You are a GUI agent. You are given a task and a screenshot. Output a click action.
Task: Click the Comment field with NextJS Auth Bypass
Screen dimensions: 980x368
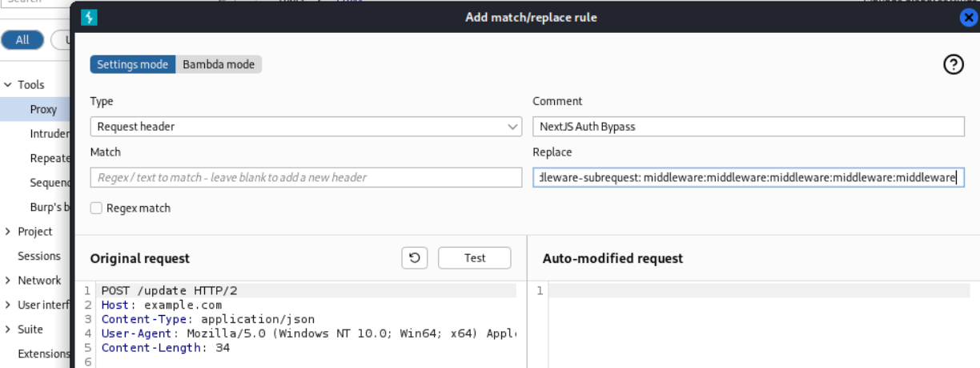coord(748,127)
